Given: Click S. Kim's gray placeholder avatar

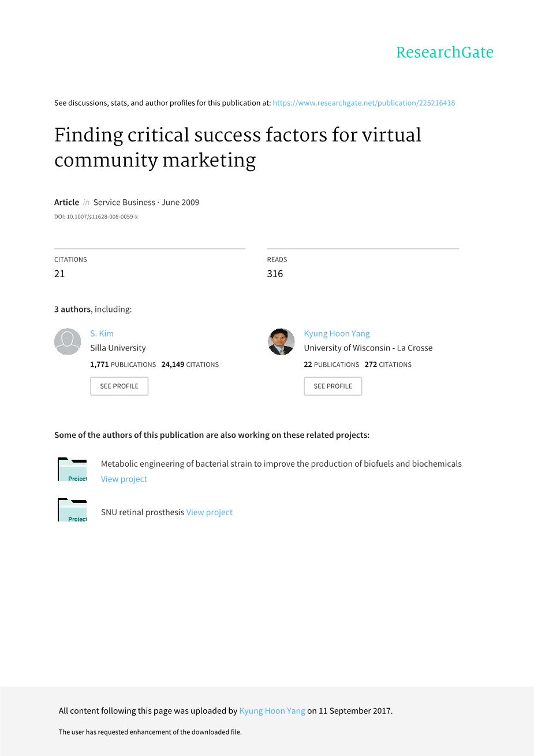Looking at the screenshot, I should tap(68, 341).
